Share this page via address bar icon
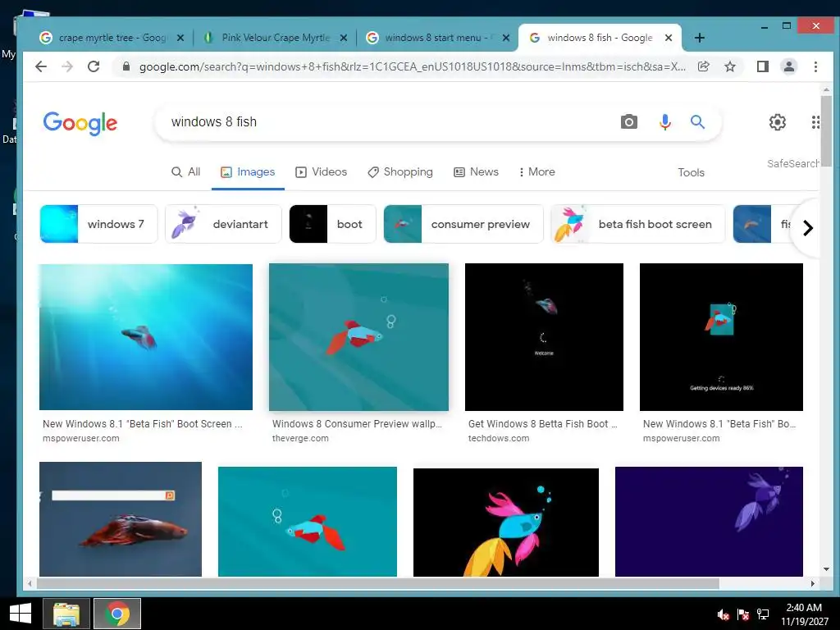 point(703,66)
